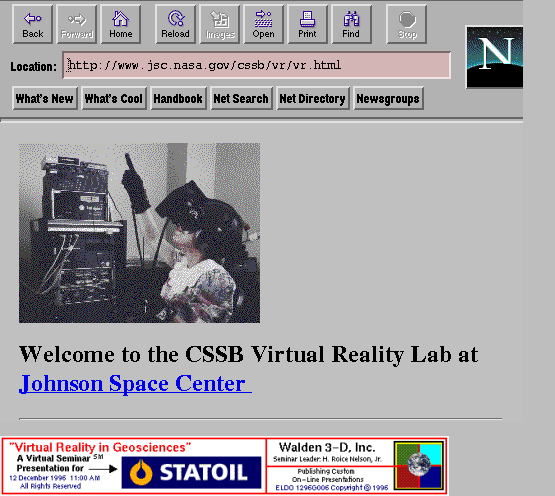Open a location with Open button

coord(263,24)
